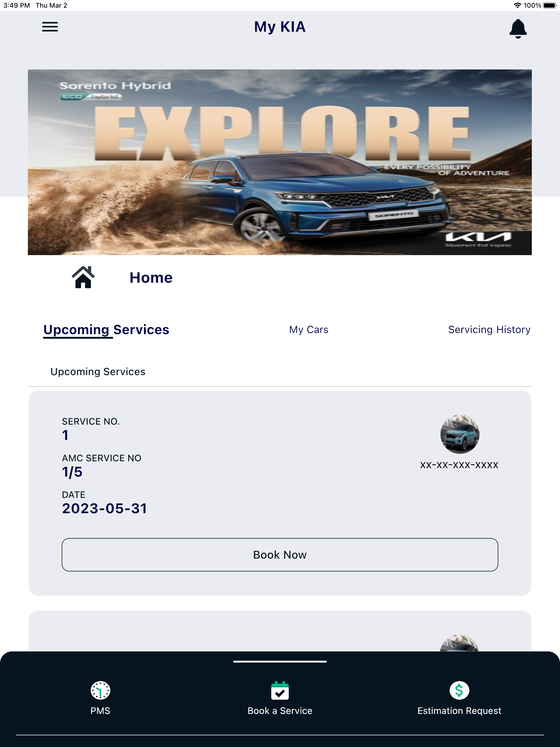Tap the second service card's car thumbnail

click(460, 643)
